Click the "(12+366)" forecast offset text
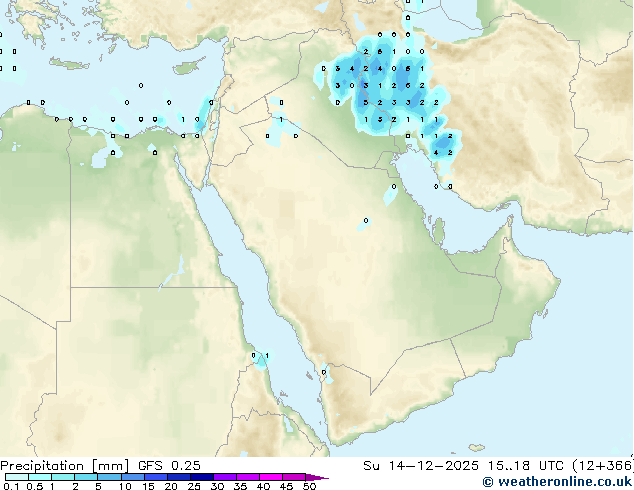 603,466
